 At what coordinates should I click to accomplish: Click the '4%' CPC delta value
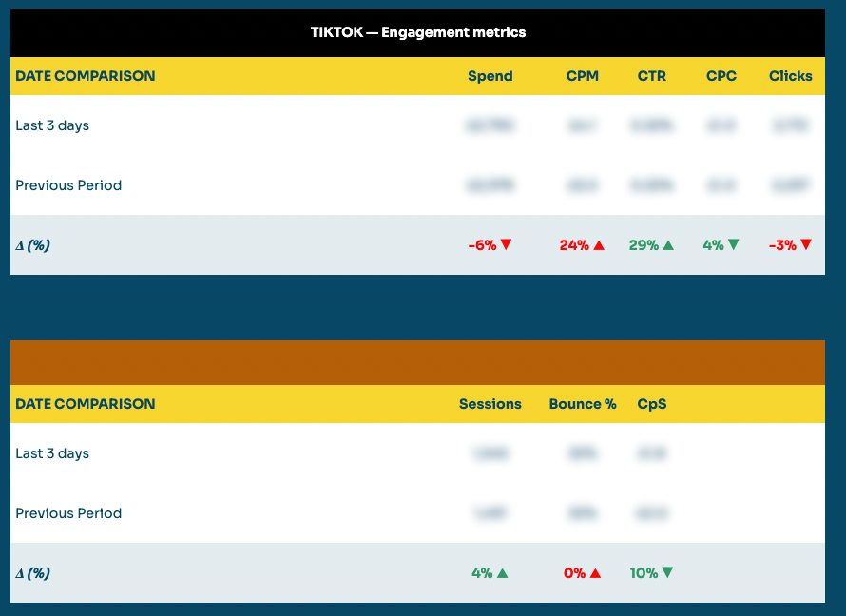[713, 245]
